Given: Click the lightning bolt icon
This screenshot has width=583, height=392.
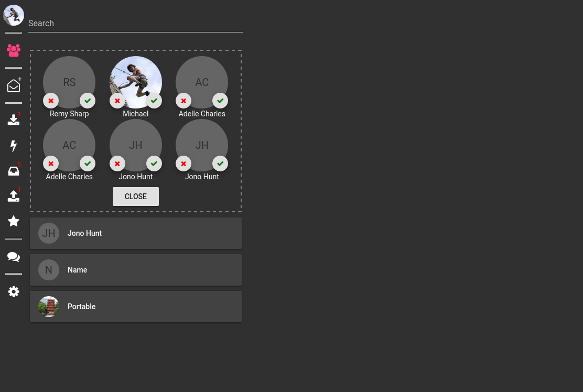Looking at the screenshot, I should 14,146.
